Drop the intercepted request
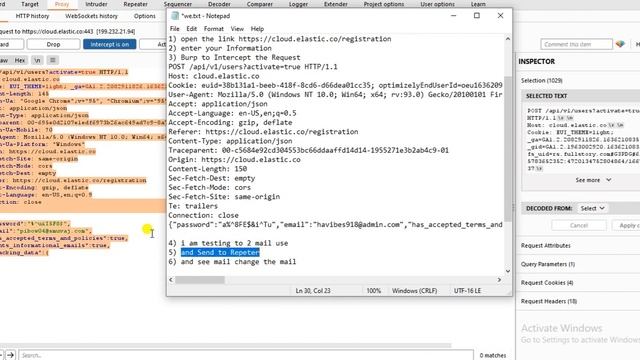Screen dimensions: 640x360 tap(53, 44)
